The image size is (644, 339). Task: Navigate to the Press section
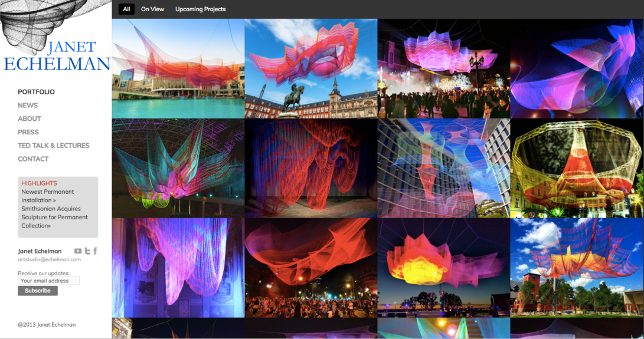coord(28,132)
